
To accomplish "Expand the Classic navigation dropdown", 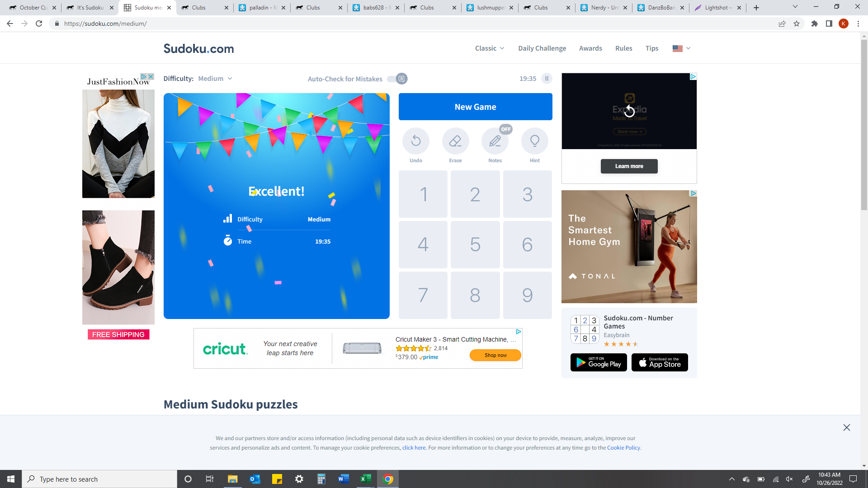I will (490, 47).
